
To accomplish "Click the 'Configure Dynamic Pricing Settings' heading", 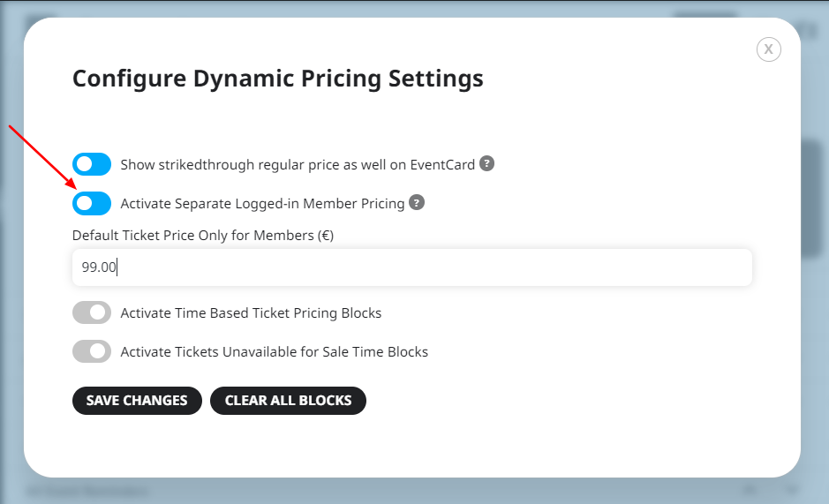I will [277, 79].
